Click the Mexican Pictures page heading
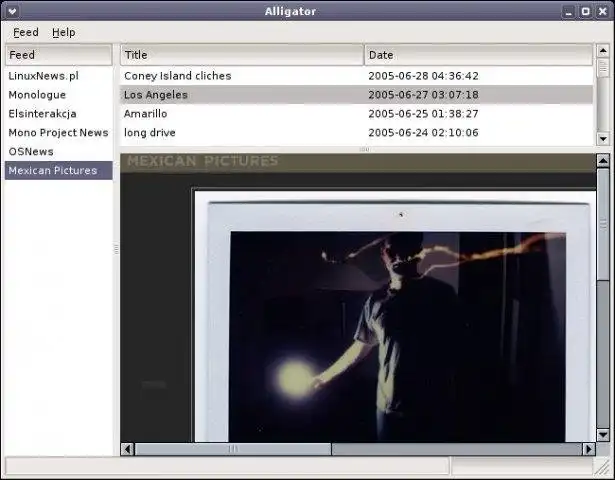Screen dimensions: 615x480 [x=203, y=161]
